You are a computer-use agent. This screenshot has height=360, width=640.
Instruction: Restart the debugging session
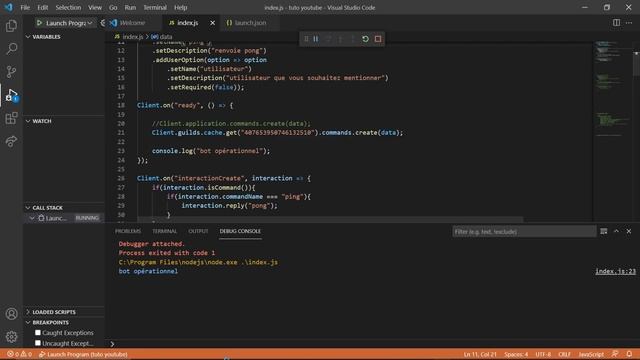tap(365, 39)
